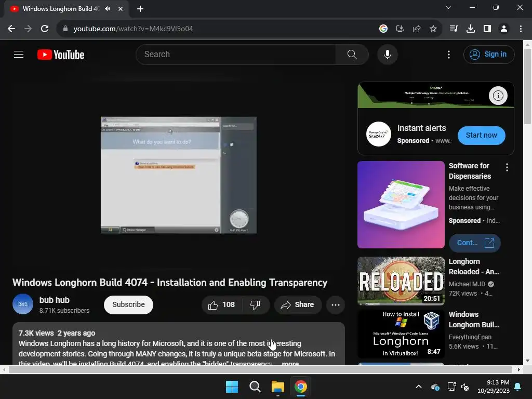532x399 pixels.
Task: Open How to Install Longhorn in Virtualbox thumbnail
Action: pos(401,334)
